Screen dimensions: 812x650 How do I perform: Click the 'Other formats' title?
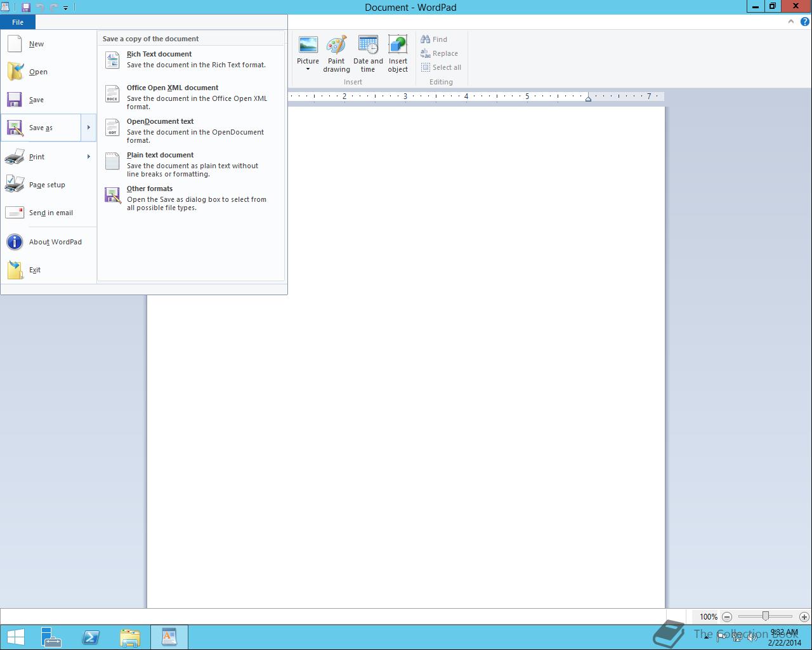(150, 189)
